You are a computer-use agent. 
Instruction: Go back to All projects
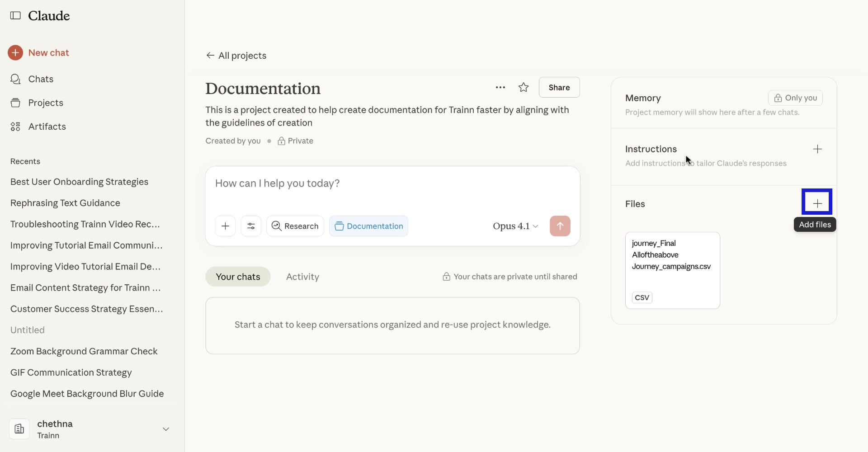click(x=236, y=56)
